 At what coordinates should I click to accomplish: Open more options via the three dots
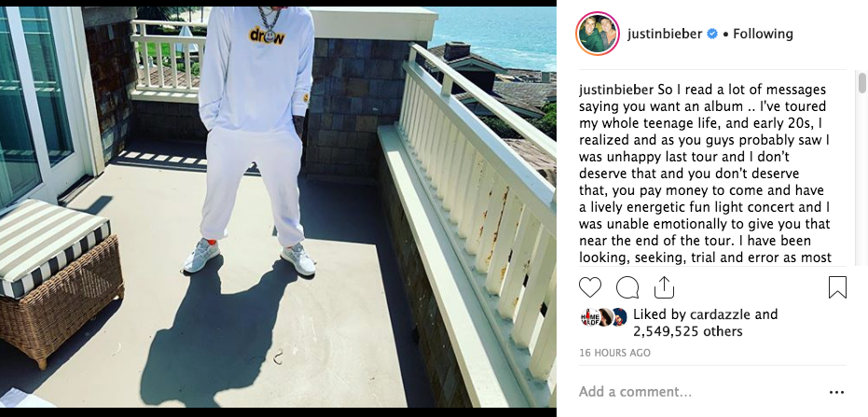coord(837,392)
